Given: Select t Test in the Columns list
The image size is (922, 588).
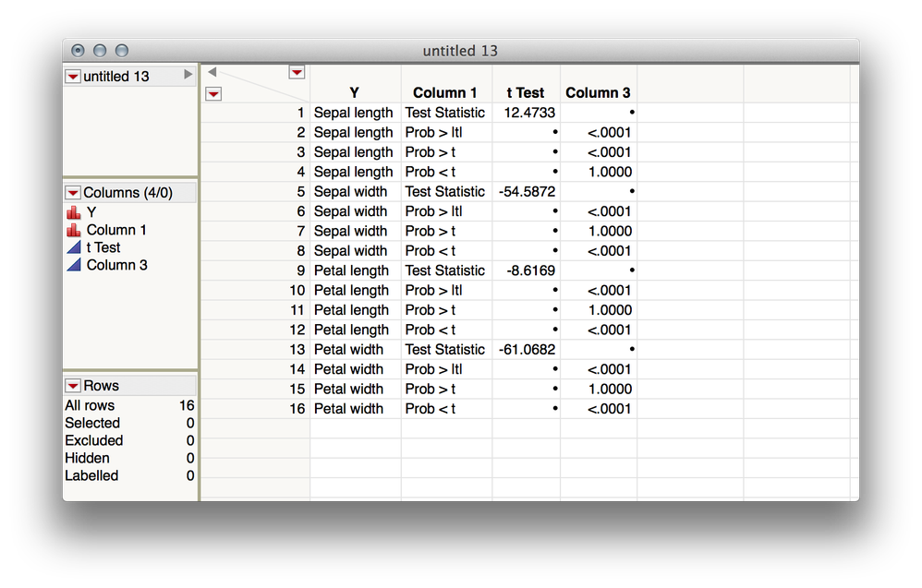Looking at the screenshot, I should [103, 248].
